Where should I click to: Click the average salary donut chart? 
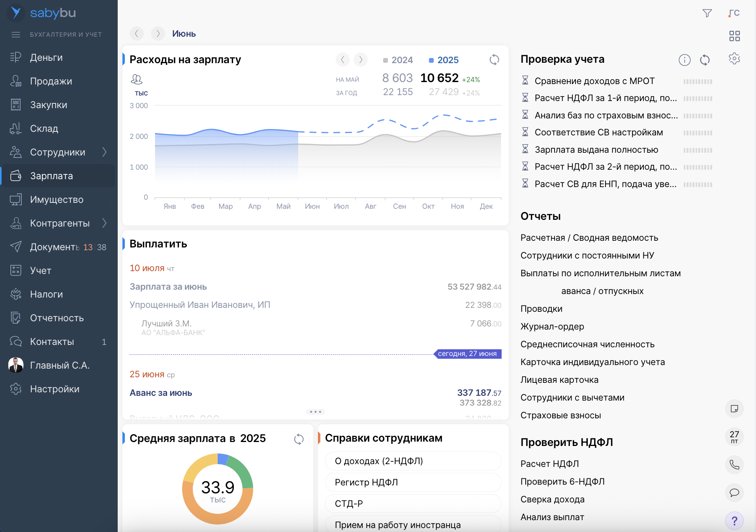(218, 489)
